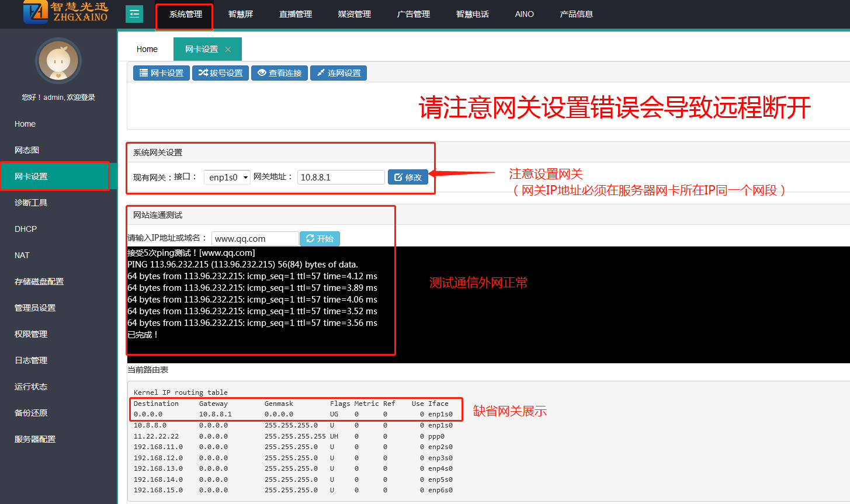Click the IP or domain input box
Screen dimensions: 850x504
point(255,239)
